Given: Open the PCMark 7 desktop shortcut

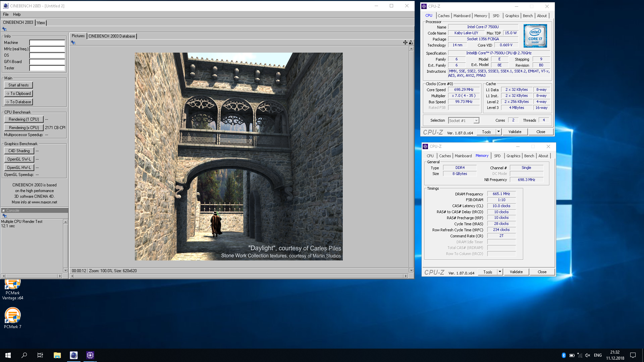Looking at the screenshot, I should click(x=13, y=318).
